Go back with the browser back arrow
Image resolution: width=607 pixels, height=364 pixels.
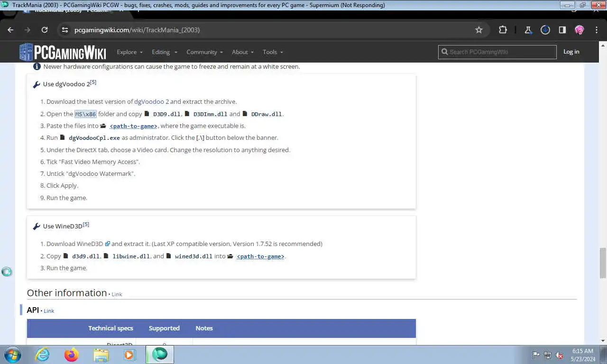(10, 30)
